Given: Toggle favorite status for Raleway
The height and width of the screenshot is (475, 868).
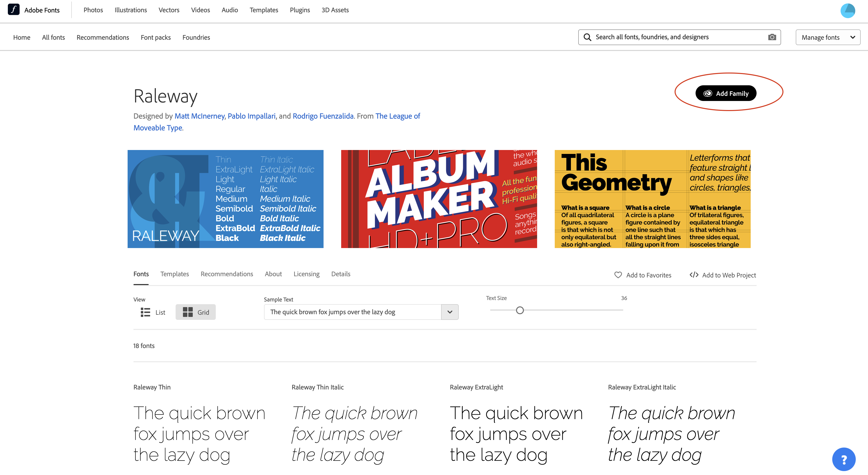Looking at the screenshot, I should 642,275.
